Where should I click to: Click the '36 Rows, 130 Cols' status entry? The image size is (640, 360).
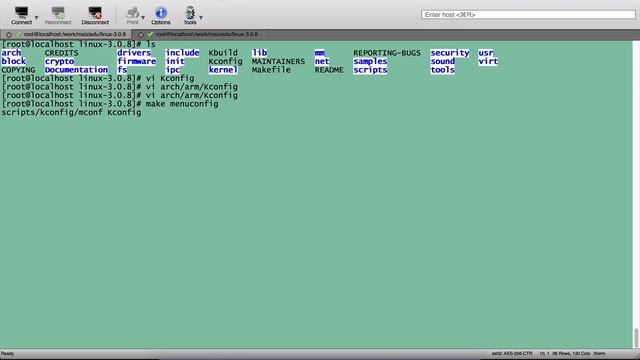point(571,353)
